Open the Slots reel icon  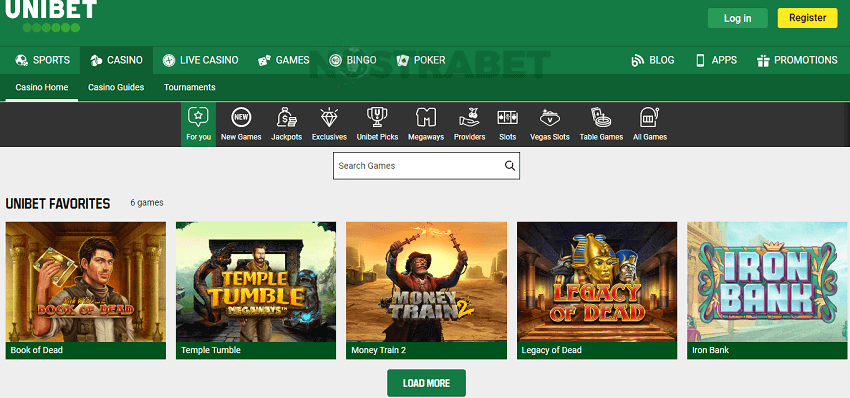[507, 118]
